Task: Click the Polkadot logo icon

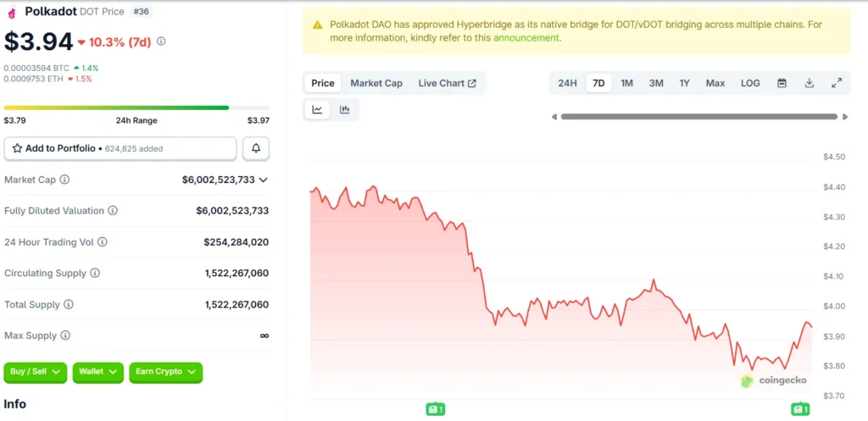Action: (12, 12)
